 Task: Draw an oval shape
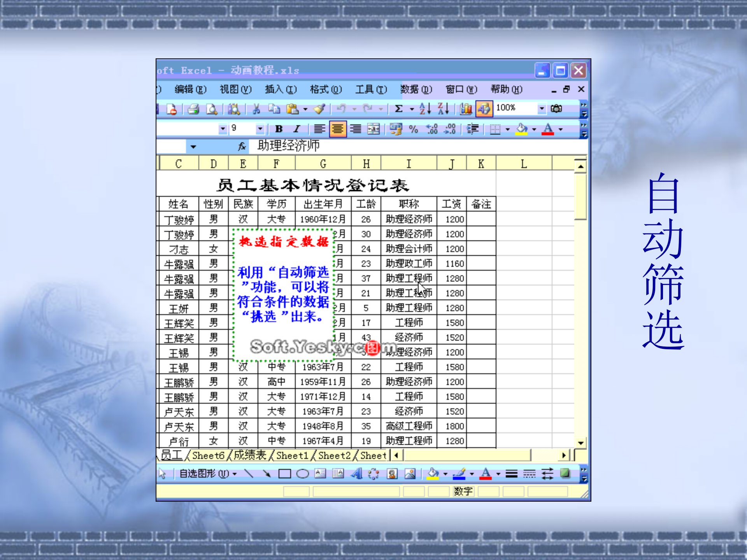tap(302, 473)
